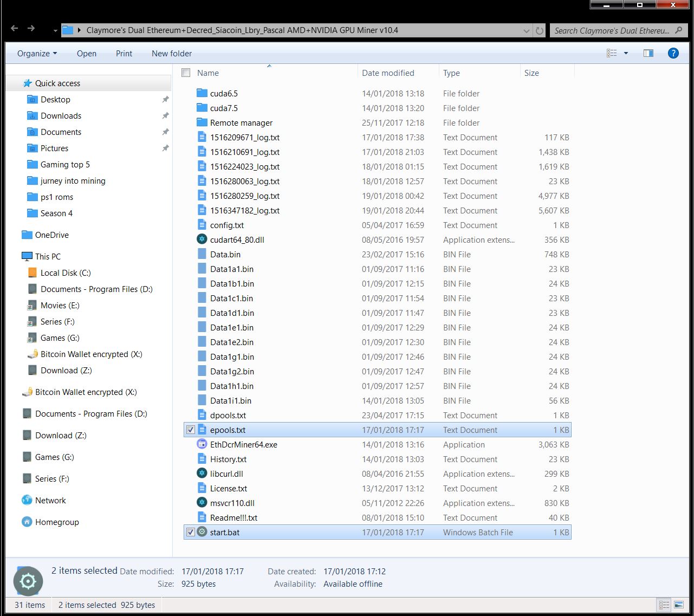Open the Network icon in sidebar
Image resolution: width=694 pixels, height=616 pixels.
coord(27,500)
